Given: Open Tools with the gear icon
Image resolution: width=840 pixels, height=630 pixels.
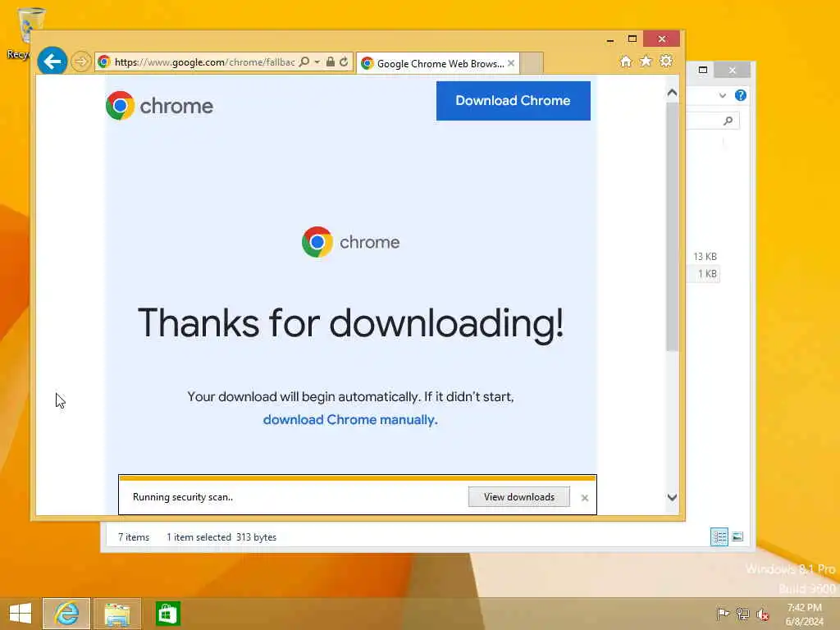Looking at the screenshot, I should [666, 61].
